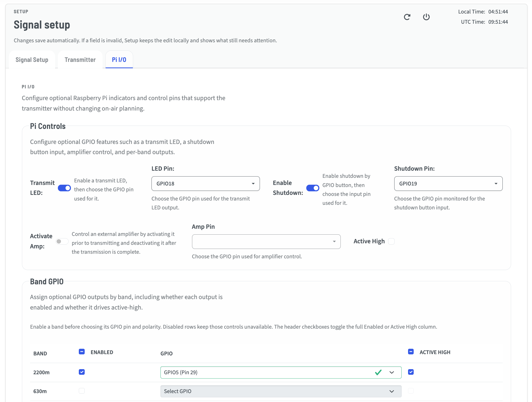The height and width of the screenshot is (402, 532).
Task: Click the 630m band label
Action: click(40, 391)
